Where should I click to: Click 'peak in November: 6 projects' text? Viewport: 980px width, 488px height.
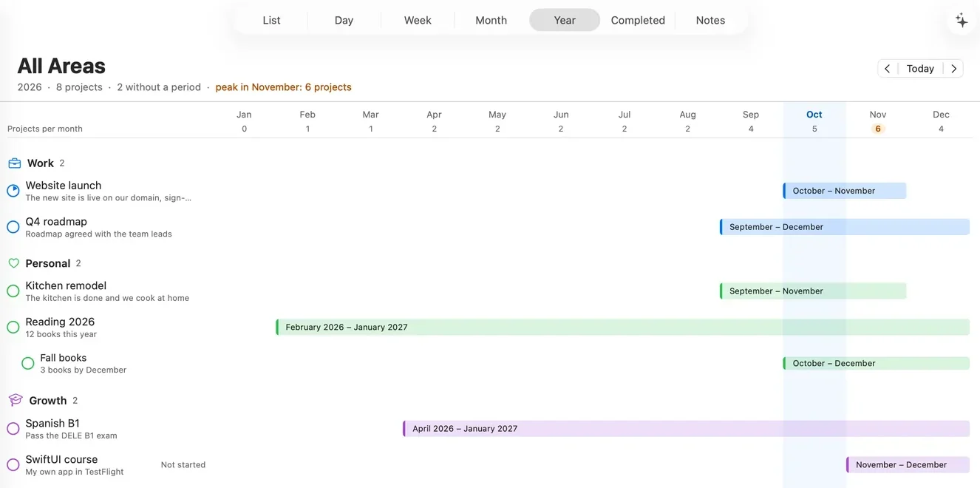[x=284, y=87]
